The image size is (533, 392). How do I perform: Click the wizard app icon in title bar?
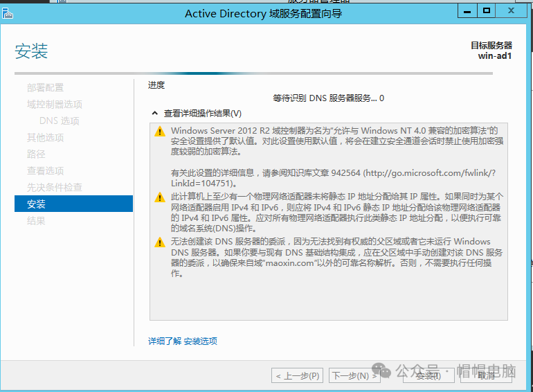(x=7, y=14)
